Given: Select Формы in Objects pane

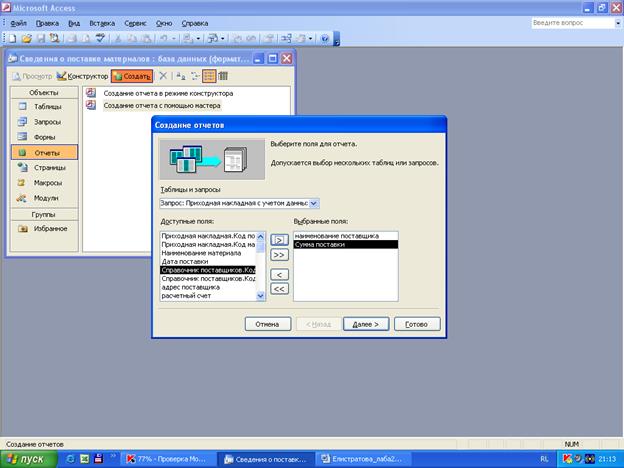Looking at the screenshot, I should 44,137.
